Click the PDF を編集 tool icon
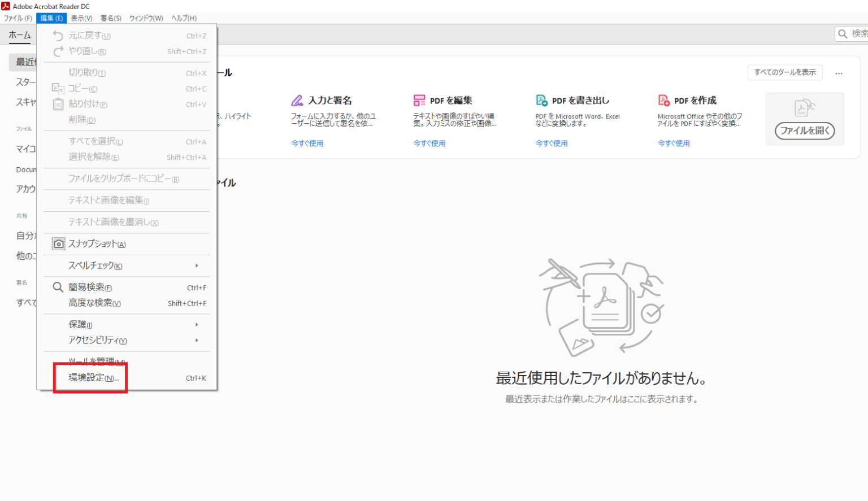 coord(419,101)
